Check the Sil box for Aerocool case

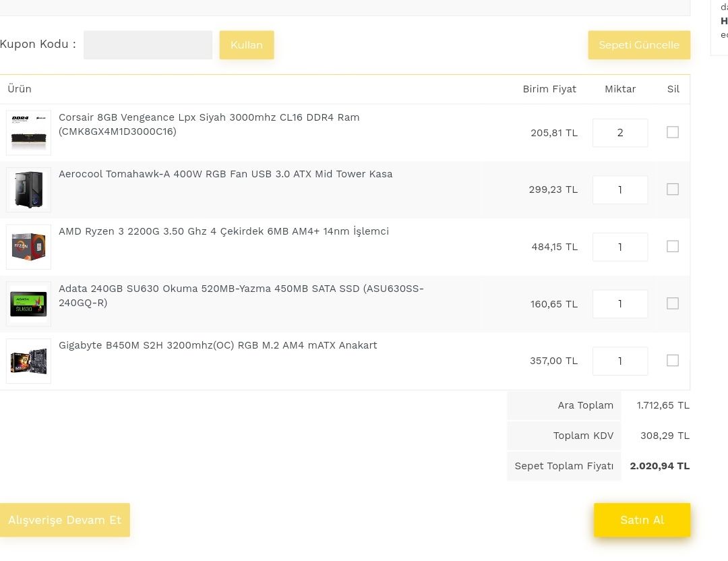coord(673,189)
